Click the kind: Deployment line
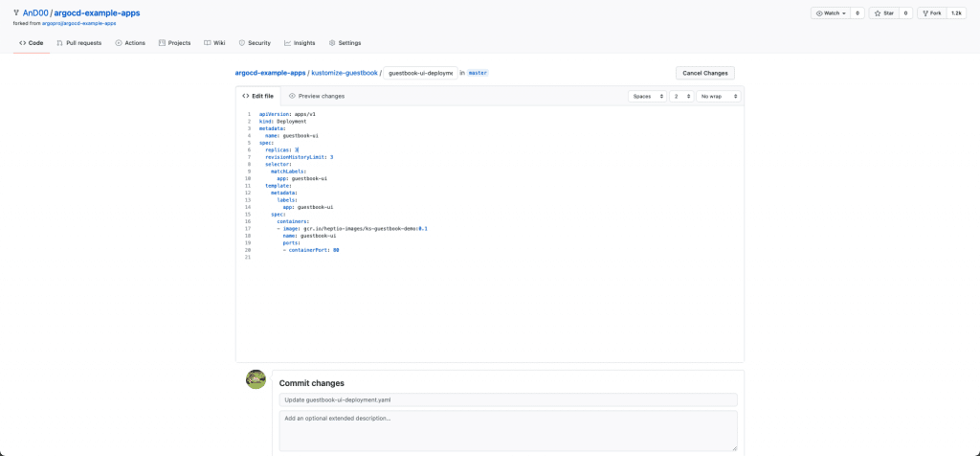Viewport: 980px width, 456px height. pos(282,122)
